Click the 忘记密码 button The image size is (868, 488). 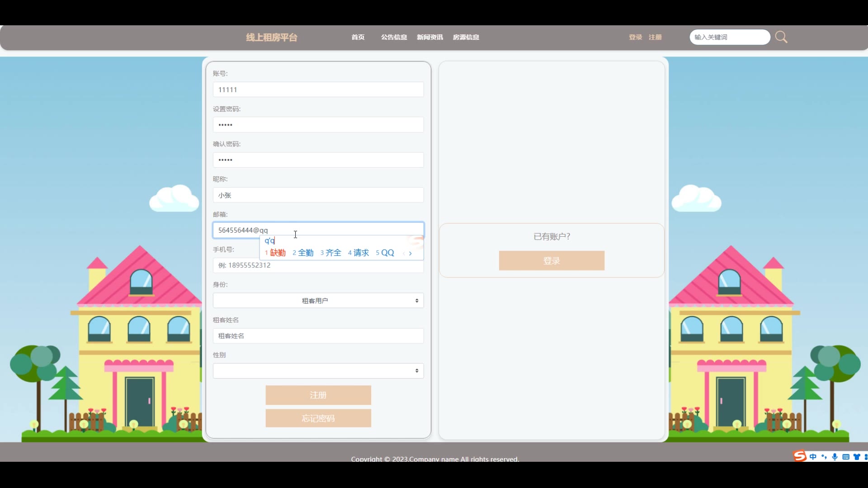(x=318, y=418)
